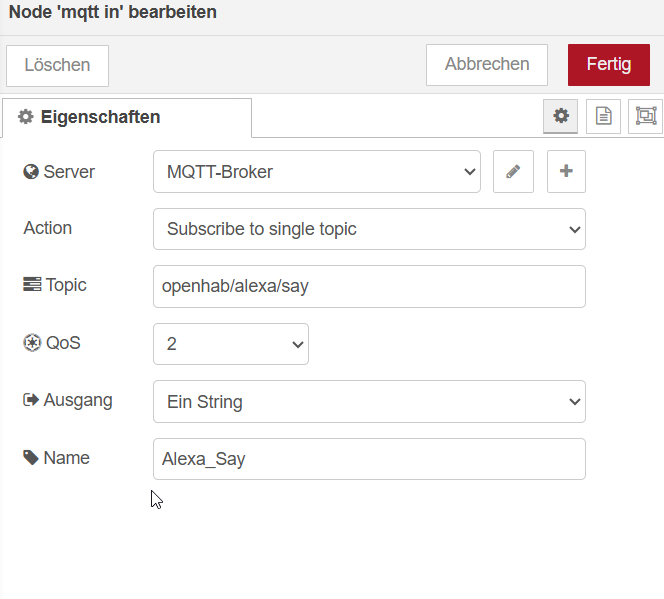
Task: Expand the Ausgang dropdown showing Ein String
Action: point(369,402)
